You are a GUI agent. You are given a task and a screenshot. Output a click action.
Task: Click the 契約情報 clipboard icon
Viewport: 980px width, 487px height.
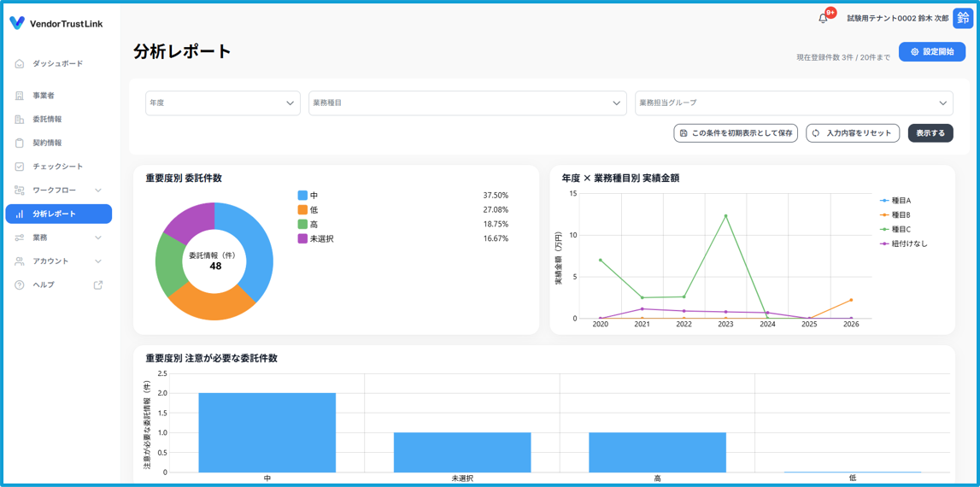tap(20, 143)
